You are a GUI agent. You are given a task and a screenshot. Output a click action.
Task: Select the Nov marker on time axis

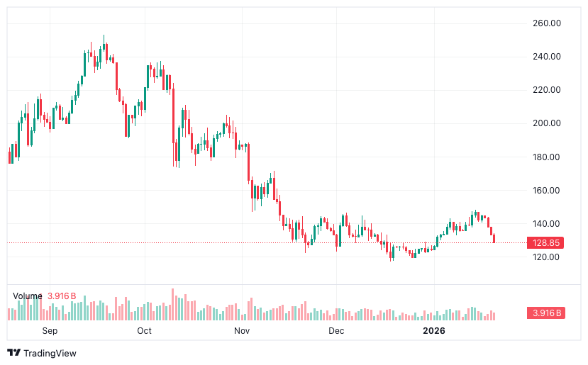coord(242,331)
